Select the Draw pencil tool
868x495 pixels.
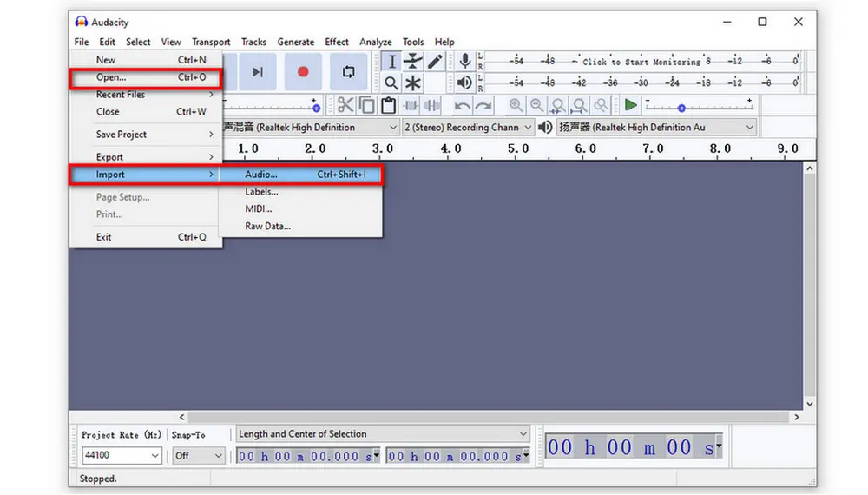pyautogui.click(x=435, y=62)
